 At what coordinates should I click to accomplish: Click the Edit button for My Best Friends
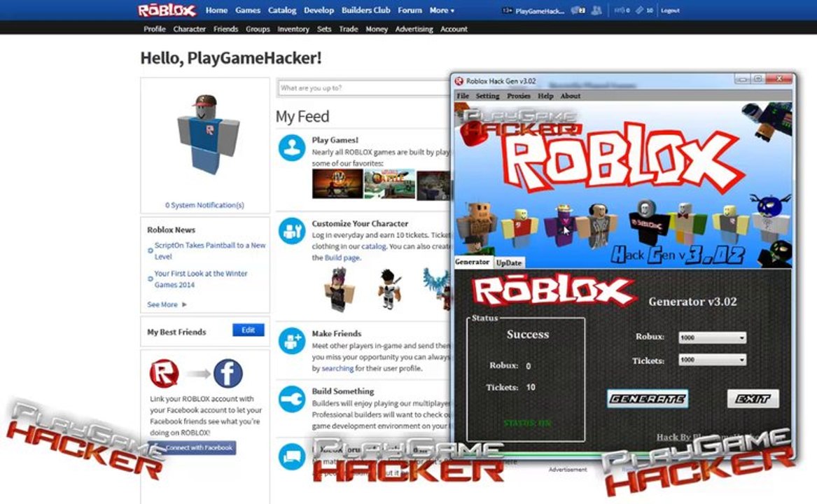click(249, 330)
